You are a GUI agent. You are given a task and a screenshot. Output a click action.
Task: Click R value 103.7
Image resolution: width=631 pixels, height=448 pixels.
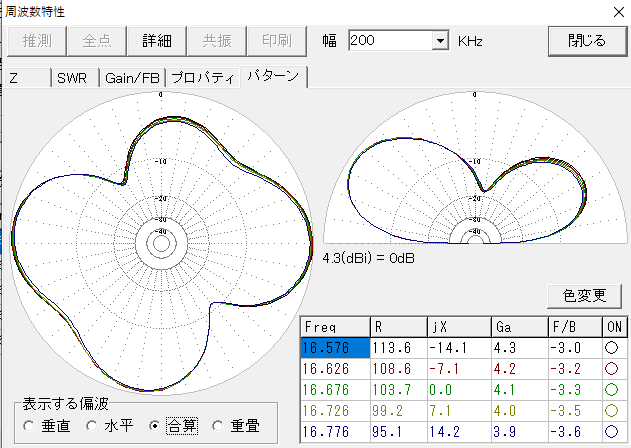(x=399, y=390)
